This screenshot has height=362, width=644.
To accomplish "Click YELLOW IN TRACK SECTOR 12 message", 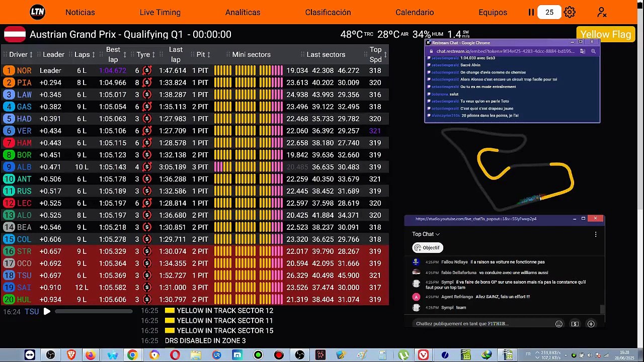I will coord(225,311).
